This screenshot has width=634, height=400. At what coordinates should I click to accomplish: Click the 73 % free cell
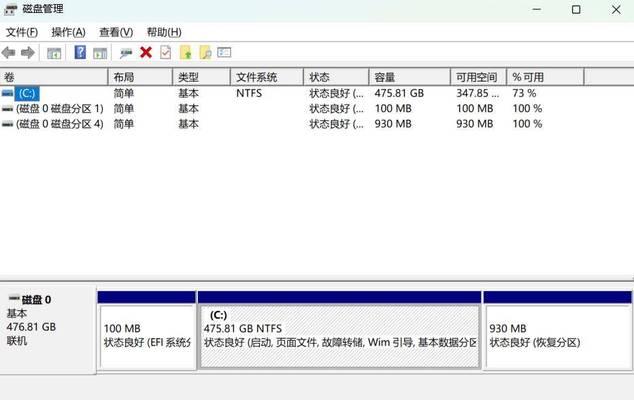click(x=524, y=93)
